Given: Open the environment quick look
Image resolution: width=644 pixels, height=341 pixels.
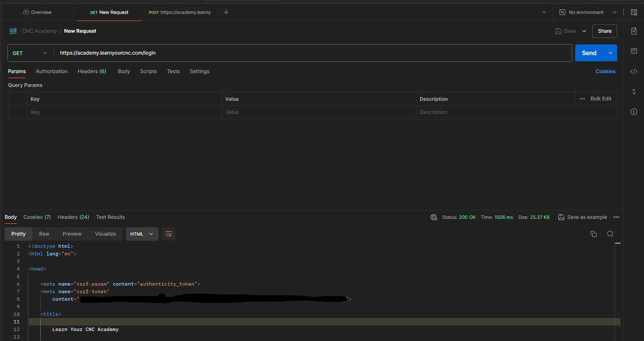Looking at the screenshot, I should click(633, 12).
